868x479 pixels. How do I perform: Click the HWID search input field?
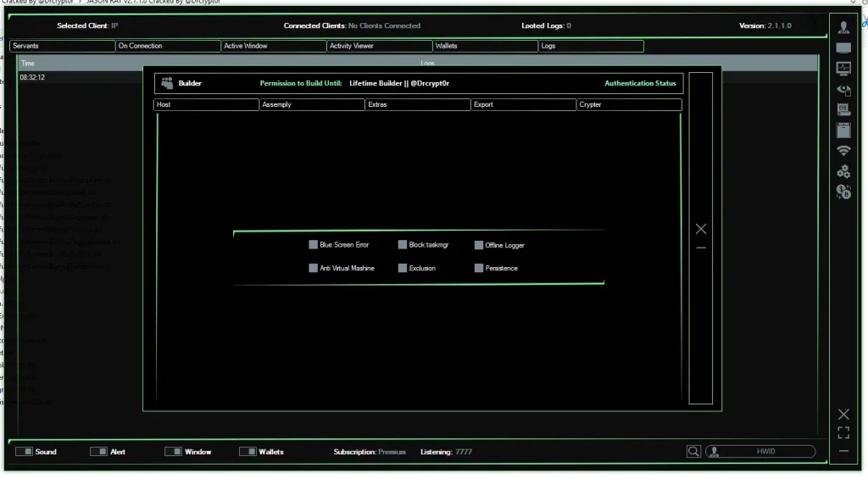coord(765,452)
